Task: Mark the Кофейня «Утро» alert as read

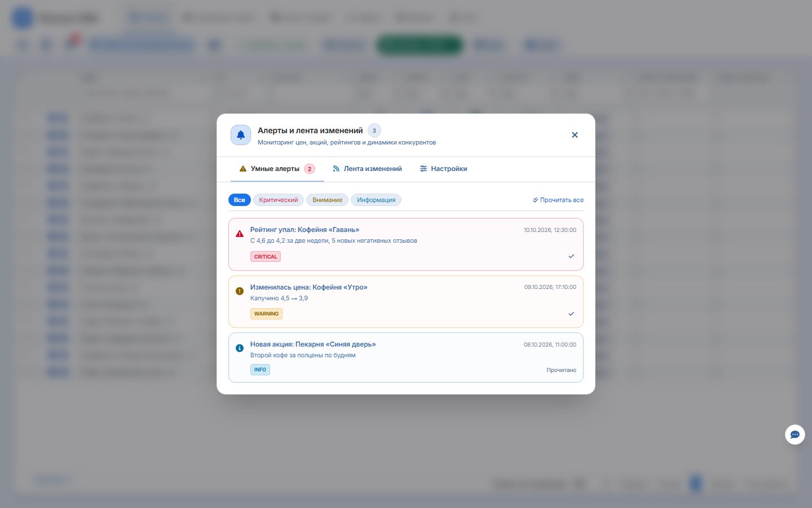Action: (x=571, y=314)
